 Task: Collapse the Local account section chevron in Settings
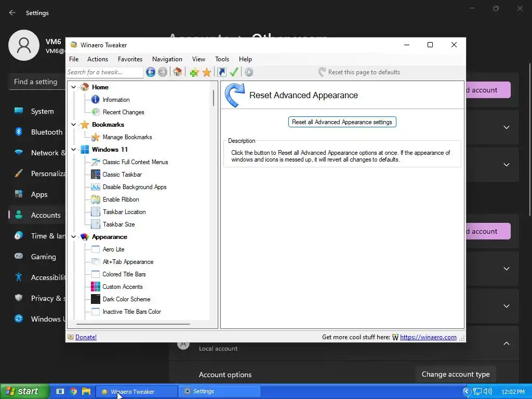pyautogui.click(x=506, y=343)
